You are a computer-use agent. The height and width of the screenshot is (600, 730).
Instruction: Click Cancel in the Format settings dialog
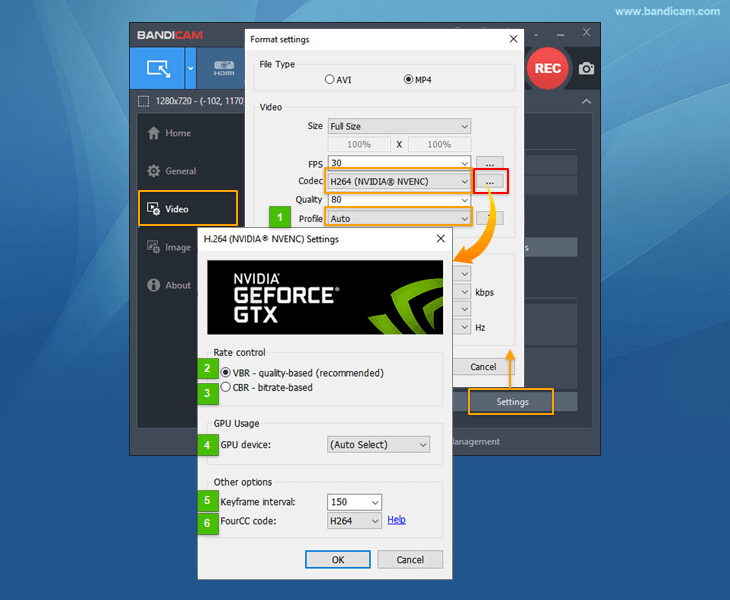pos(483,367)
